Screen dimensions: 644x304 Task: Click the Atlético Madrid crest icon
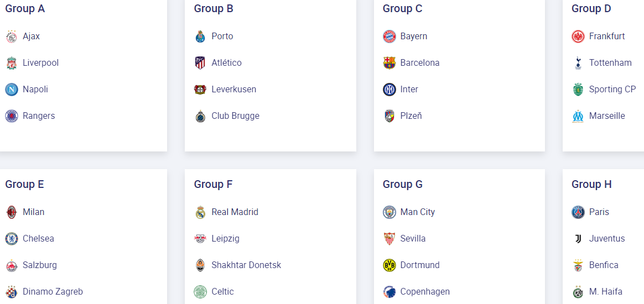coord(200,63)
